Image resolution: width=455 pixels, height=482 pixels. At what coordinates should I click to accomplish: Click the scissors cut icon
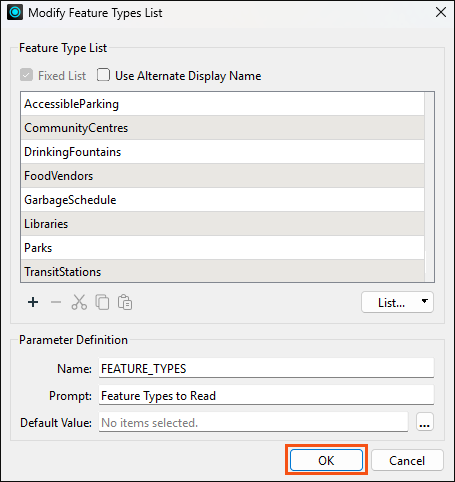click(x=79, y=302)
